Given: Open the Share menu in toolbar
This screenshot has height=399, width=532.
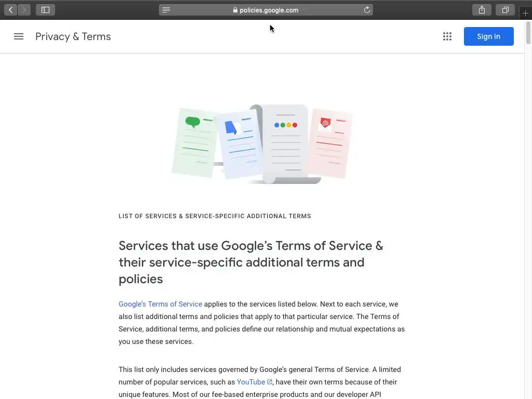Looking at the screenshot, I should (x=482, y=10).
